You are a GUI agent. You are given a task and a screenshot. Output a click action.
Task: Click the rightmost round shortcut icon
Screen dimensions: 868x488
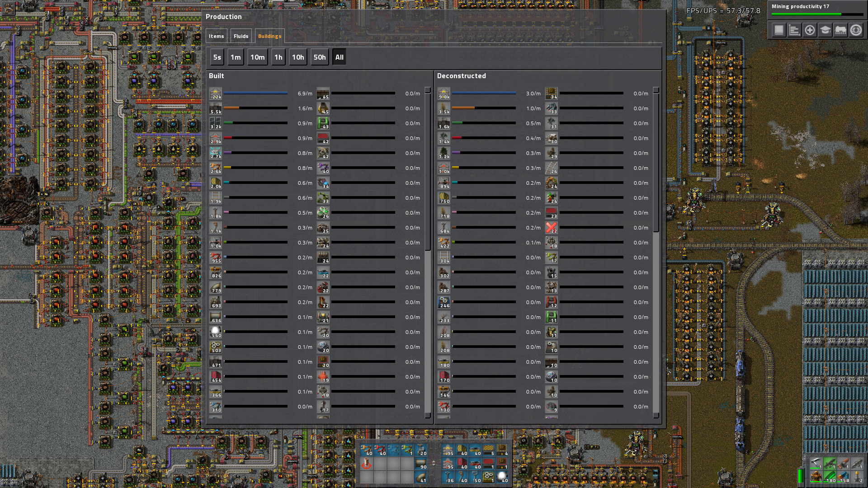pos(856,30)
